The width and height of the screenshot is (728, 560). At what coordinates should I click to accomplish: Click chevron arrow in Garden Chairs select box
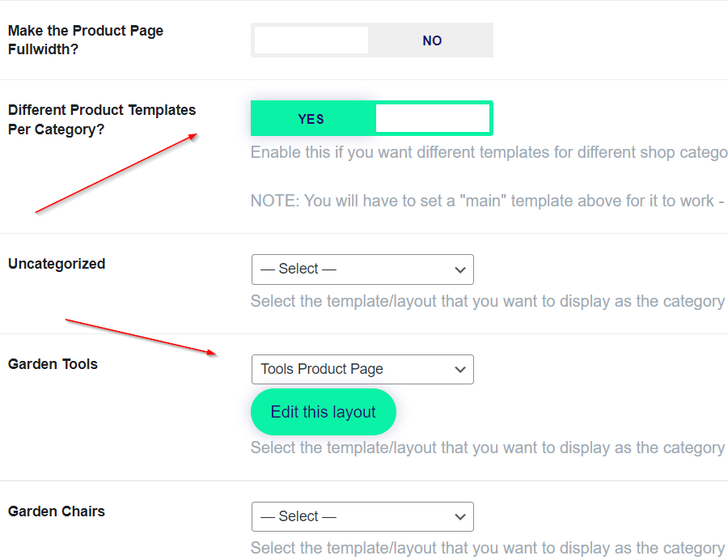pyautogui.click(x=460, y=516)
